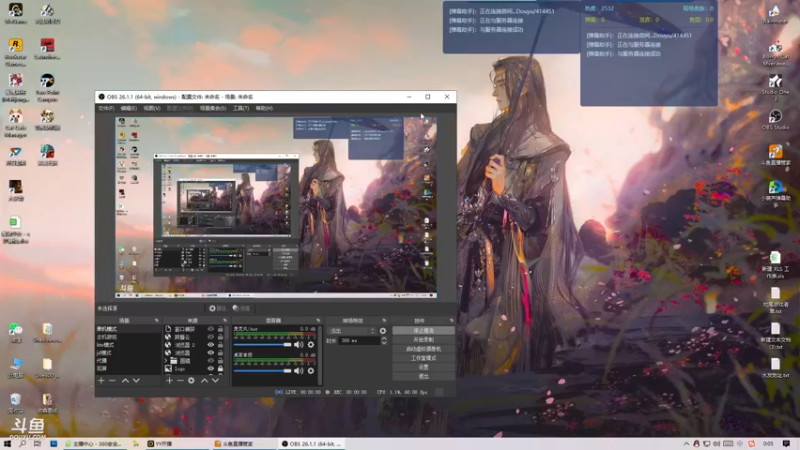Toggle lock of 浏览器 source
Viewport: 800px width, 450px height.
pos(220,353)
